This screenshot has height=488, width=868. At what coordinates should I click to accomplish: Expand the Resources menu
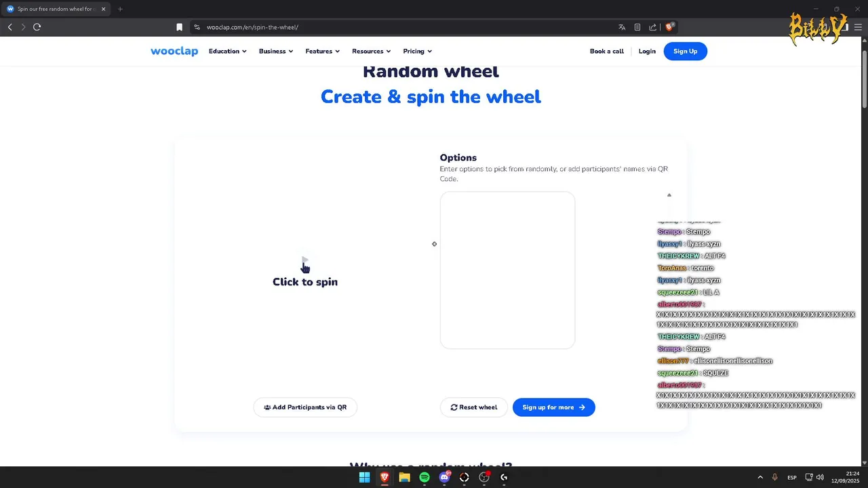tap(372, 51)
